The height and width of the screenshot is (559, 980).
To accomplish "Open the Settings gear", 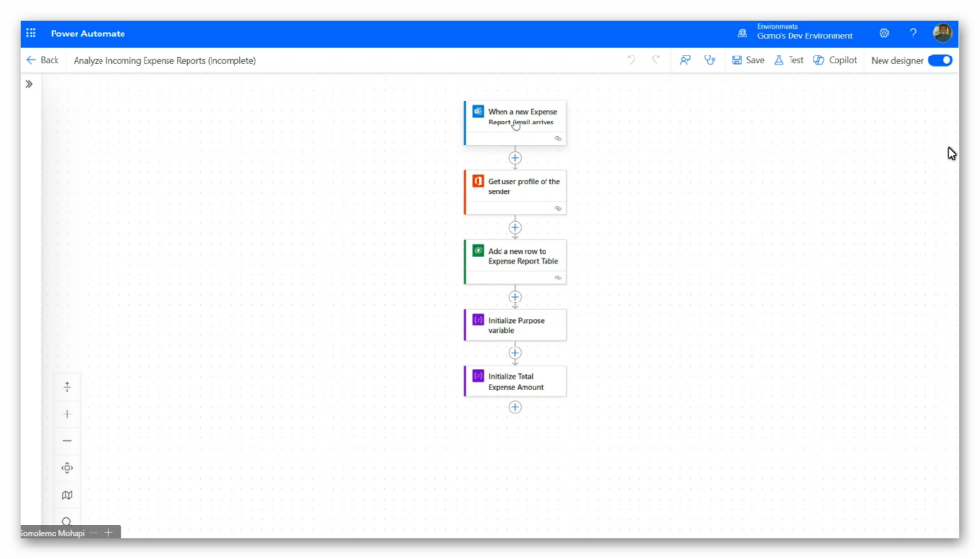I will point(883,34).
